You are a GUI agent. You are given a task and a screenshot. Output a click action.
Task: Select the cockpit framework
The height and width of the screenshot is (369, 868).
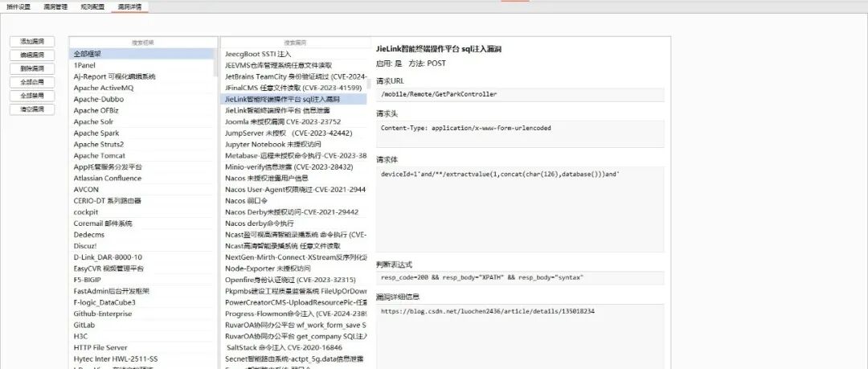click(x=141, y=212)
